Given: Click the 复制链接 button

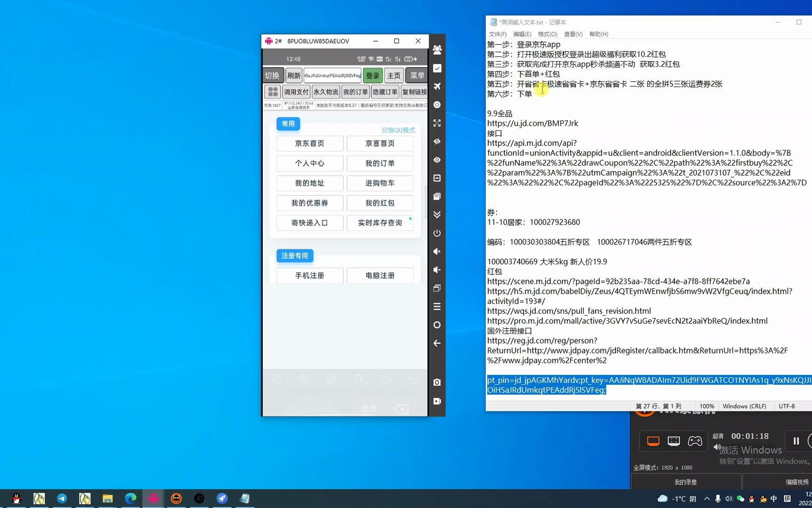Looking at the screenshot, I should tap(414, 92).
